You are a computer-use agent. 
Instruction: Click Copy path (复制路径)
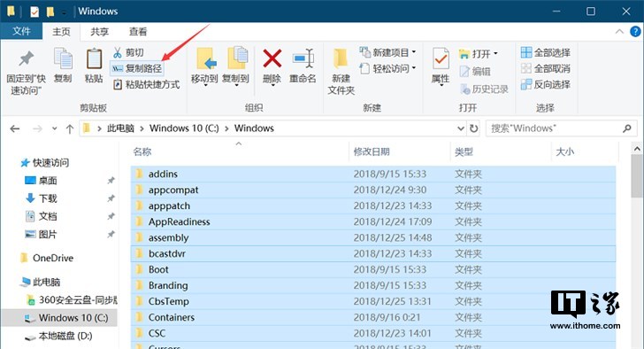137,68
